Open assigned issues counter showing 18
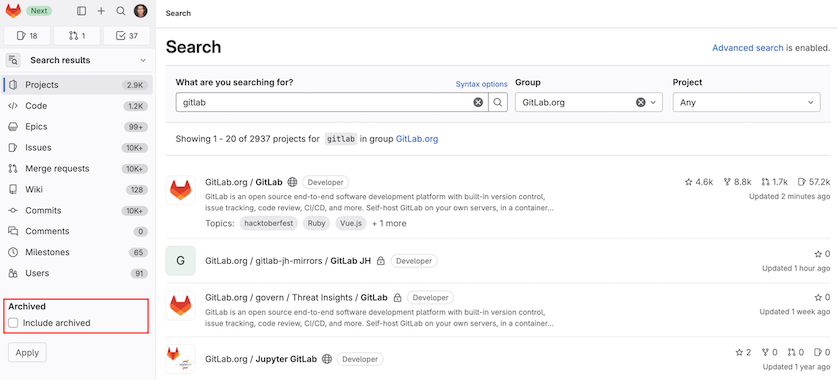 point(27,36)
